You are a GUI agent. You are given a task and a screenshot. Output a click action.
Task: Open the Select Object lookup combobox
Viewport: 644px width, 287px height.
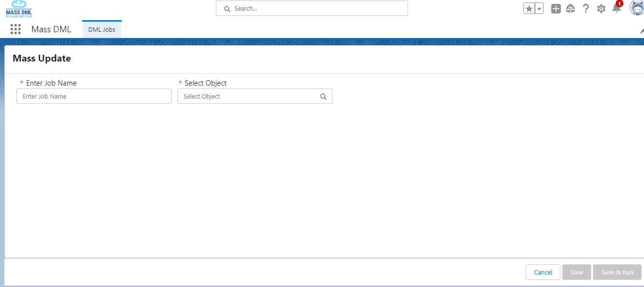[250, 97]
